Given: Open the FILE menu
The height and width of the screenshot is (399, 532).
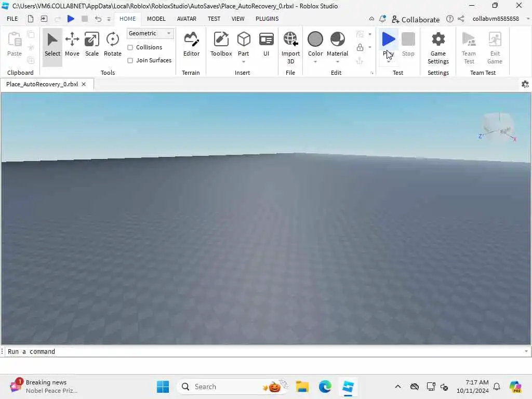Looking at the screenshot, I should [x=12, y=19].
